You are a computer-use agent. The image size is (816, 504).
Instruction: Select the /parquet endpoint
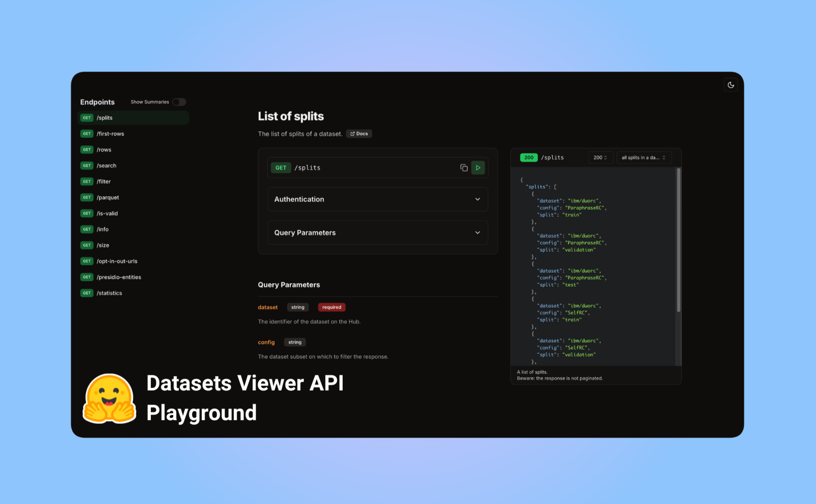pyautogui.click(x=108, y=197)
